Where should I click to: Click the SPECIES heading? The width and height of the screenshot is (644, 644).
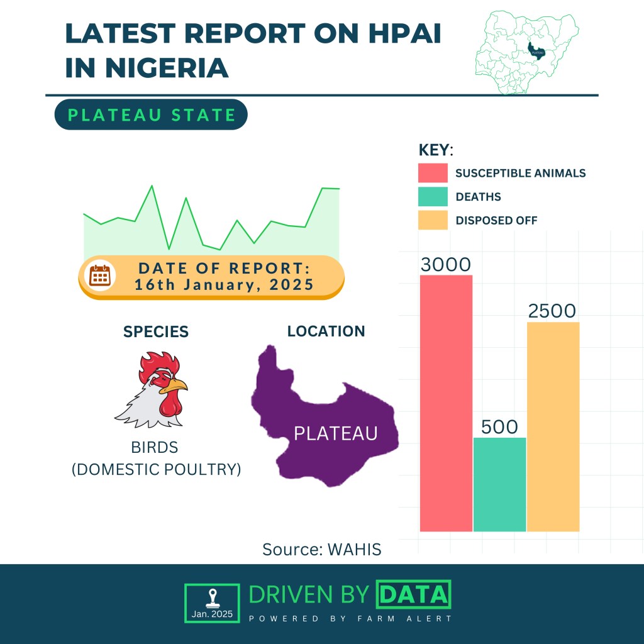point(155,331)
